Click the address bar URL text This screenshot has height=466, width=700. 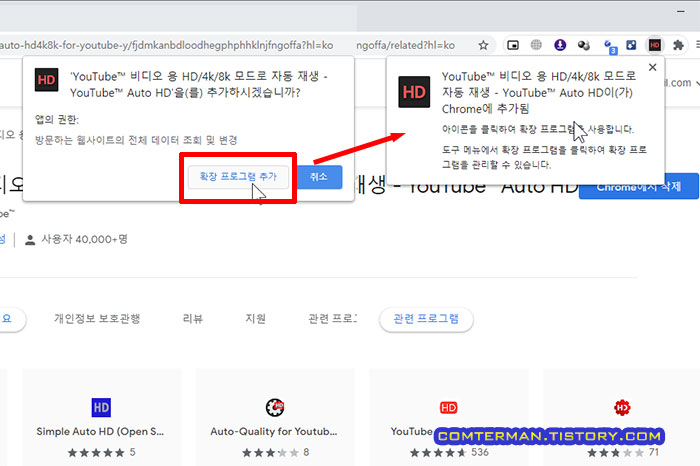point(167,45)
